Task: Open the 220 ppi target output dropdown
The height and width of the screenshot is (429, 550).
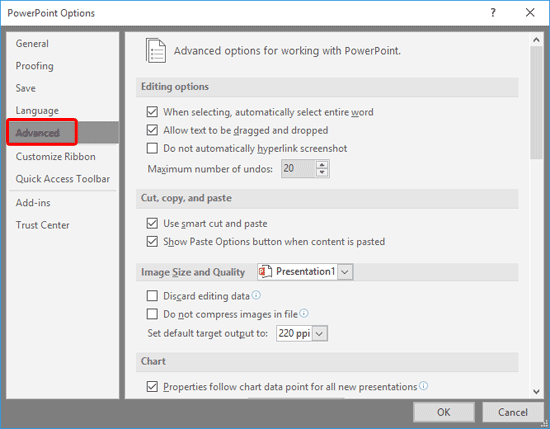Action: [319, 333]
